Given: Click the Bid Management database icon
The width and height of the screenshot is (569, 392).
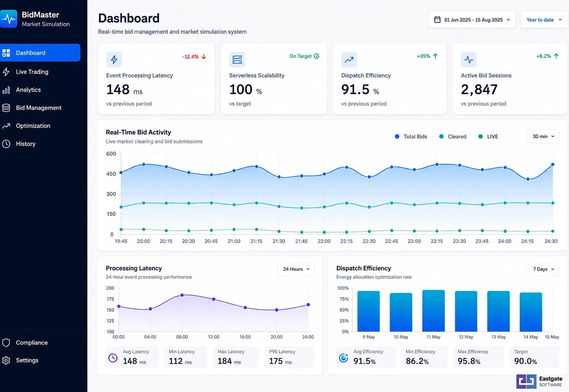Looking at the screenshot, I should point(6,108).
